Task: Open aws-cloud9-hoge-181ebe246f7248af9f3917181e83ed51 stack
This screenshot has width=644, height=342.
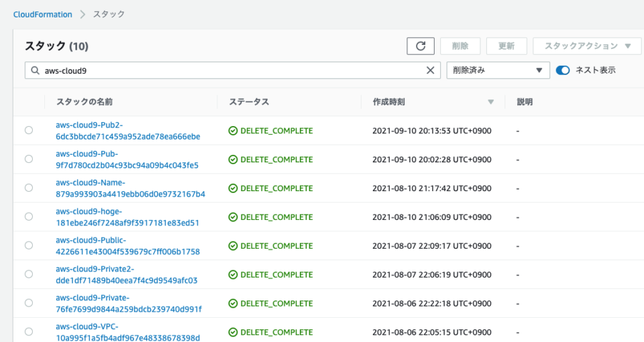Action: tap(127, 217)
